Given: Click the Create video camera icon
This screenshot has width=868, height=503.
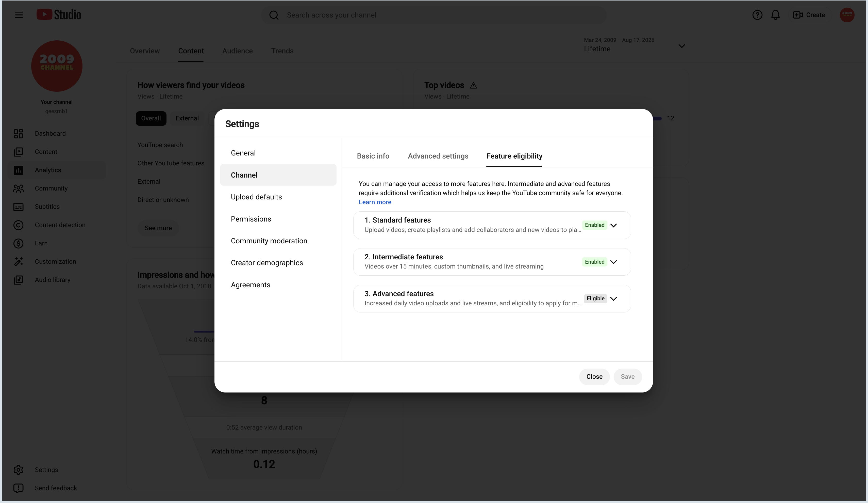Looking at the screenshot, I should (x=798, y=15).
